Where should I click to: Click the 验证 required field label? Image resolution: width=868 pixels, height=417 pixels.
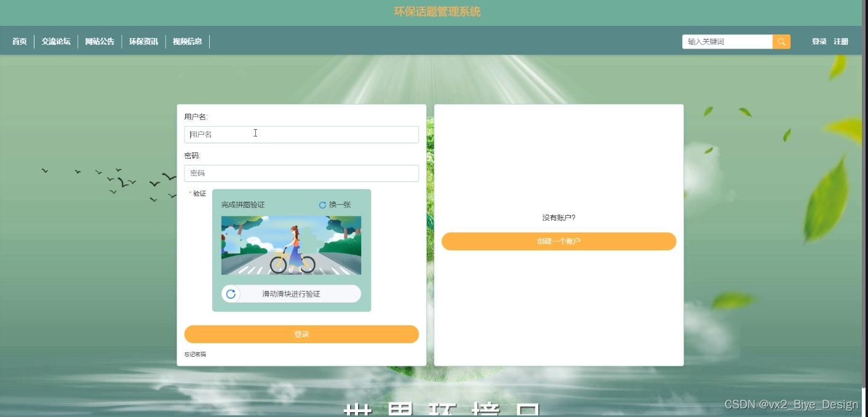coord(197,194)
